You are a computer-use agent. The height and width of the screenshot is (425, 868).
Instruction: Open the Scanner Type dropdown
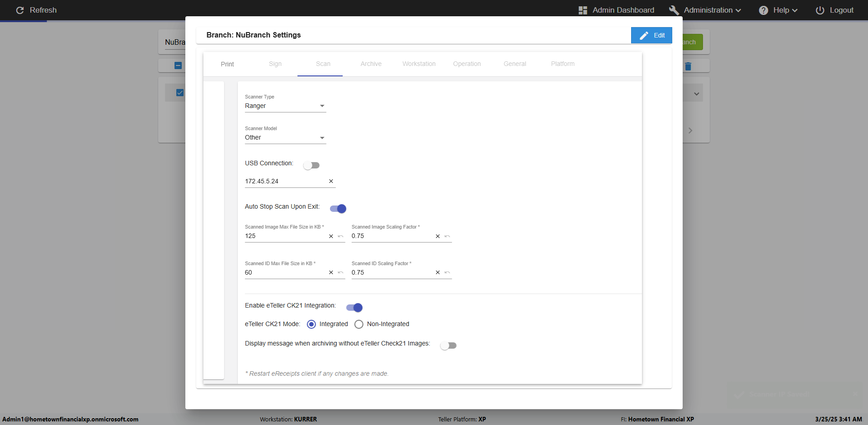(285, 106)
